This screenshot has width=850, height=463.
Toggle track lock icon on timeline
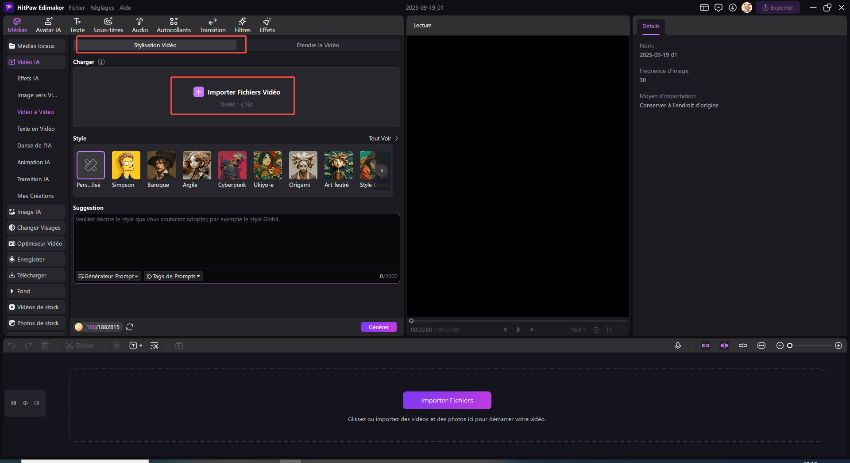(14, 403)
